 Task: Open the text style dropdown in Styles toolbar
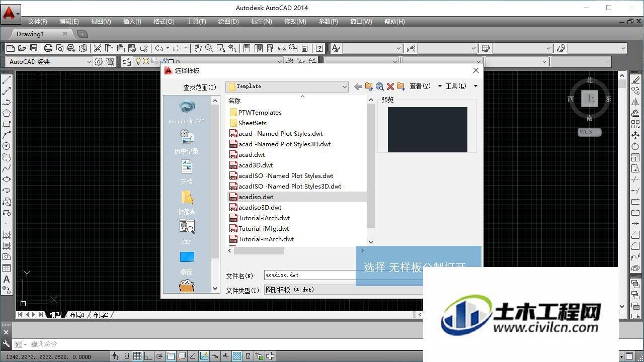(x=372, y=48)
